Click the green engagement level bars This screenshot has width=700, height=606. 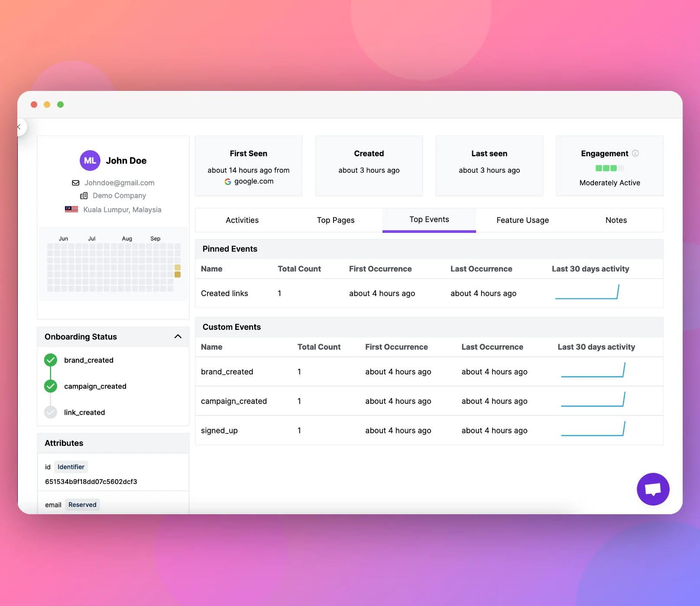pyautogui.click(x=609, y=168)
